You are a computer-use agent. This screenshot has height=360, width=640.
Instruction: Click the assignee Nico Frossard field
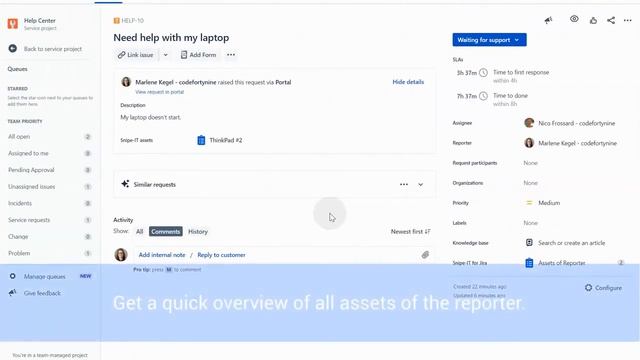pyautogui.click(x=569, y=123)
